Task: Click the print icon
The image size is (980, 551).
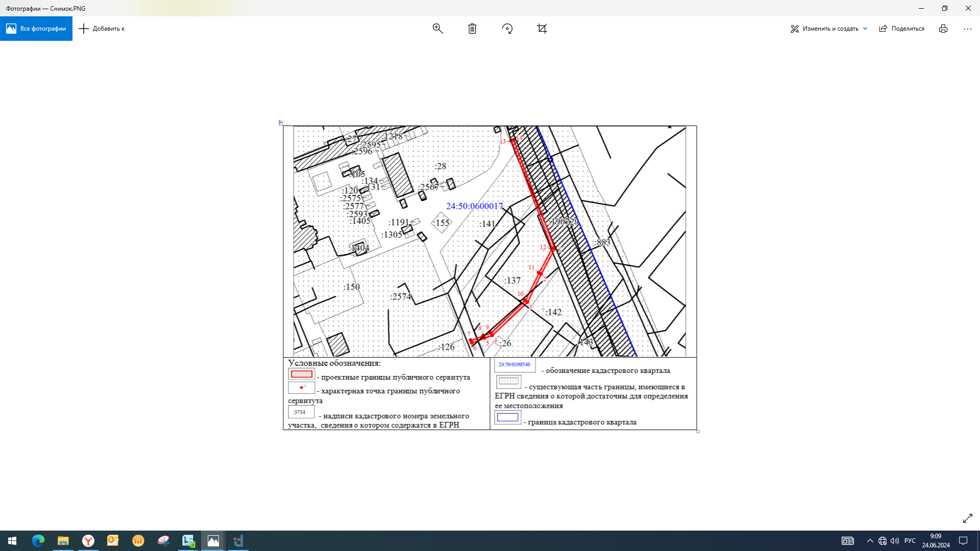Action: pyautogui.click(x=943, y=29)
